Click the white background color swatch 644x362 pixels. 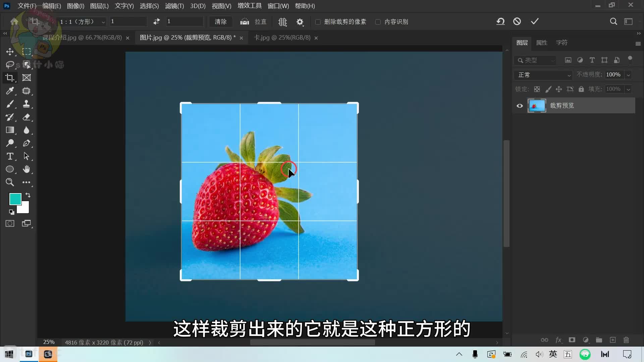point(25,209)
